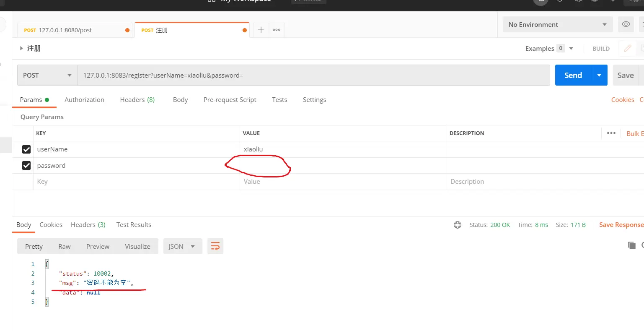Switch response view to Preview
The width and height of the screenshot is (644, 331).
pos(98,246)
